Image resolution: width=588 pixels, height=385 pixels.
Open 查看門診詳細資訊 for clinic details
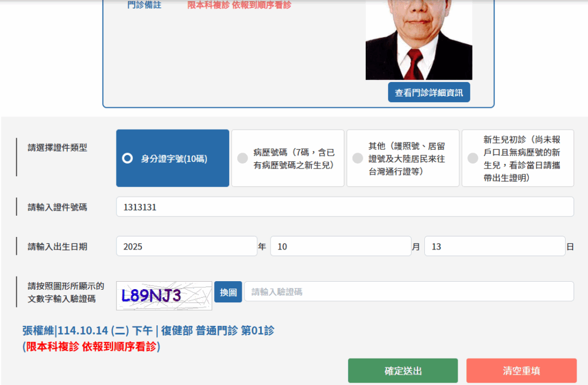pyautogui.click(x=429, y=92)
